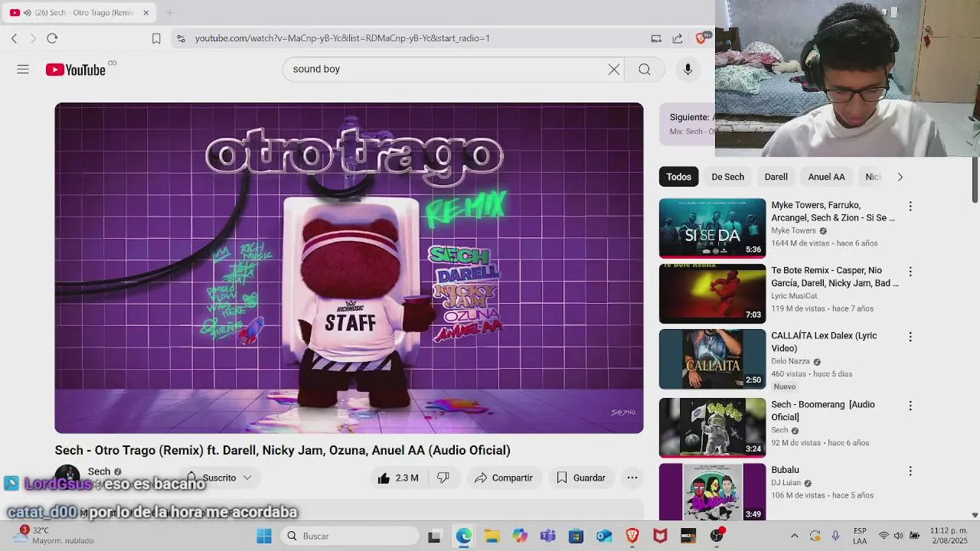This screenshot has height=551, width=980.
Task: Open the options menu for CALLAÍTA Lex Dalex
Action: coord(910,337)
